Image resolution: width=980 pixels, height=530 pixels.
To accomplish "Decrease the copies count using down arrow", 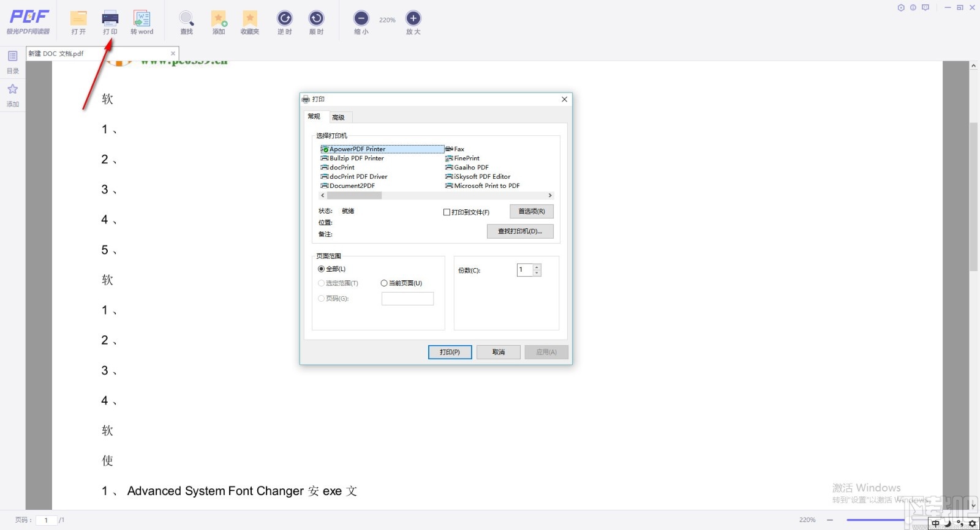I will 537,273.
